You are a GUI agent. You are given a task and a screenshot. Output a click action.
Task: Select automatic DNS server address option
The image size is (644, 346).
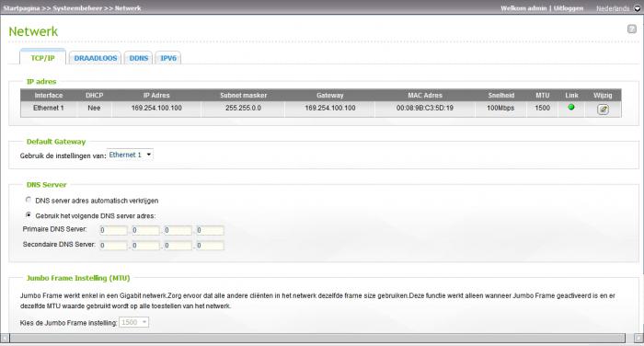[x=29, y=200]
